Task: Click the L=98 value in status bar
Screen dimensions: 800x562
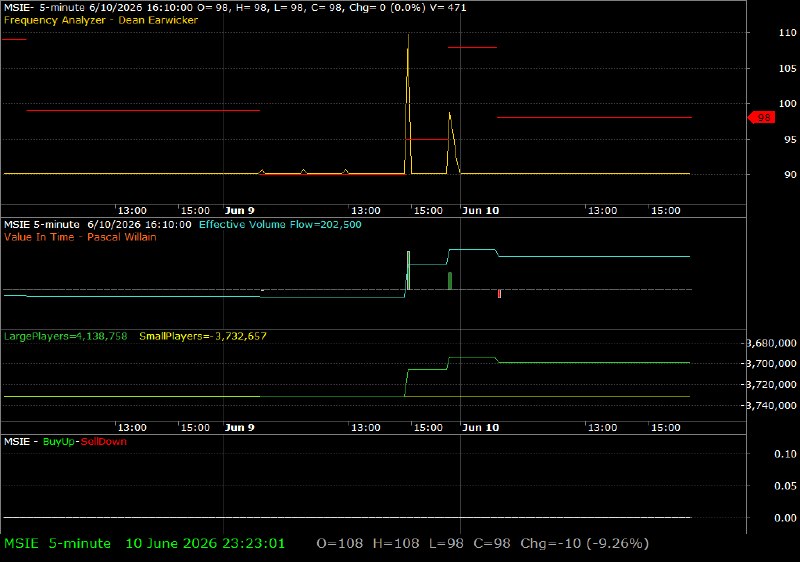Action: (446, 544)
